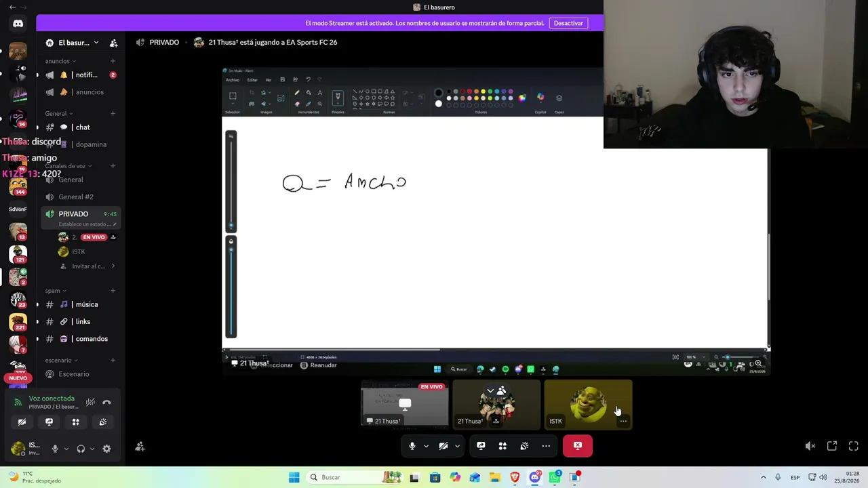Open Windows Start menu
Screen dimensions: 868x488
coord(294,477)
